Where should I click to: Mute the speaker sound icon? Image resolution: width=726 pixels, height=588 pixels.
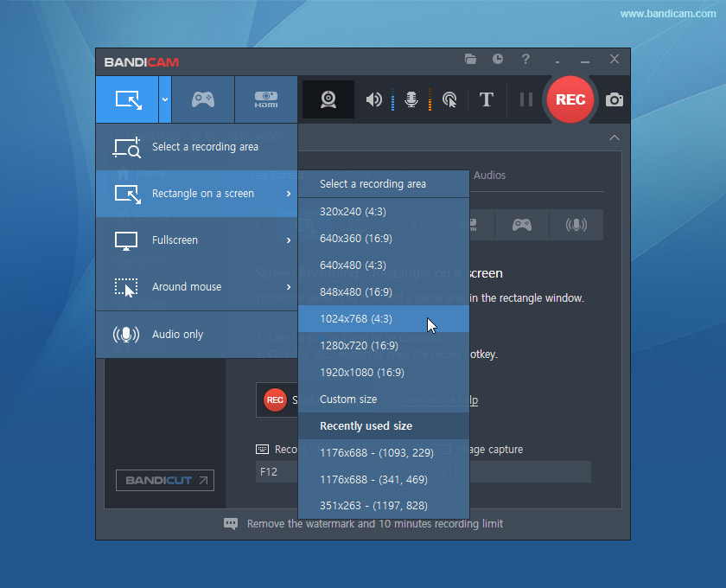tap(373, 99)
